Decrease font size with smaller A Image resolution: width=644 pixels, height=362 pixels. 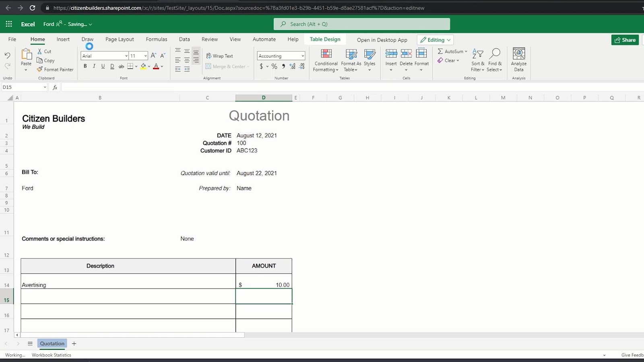163,56
